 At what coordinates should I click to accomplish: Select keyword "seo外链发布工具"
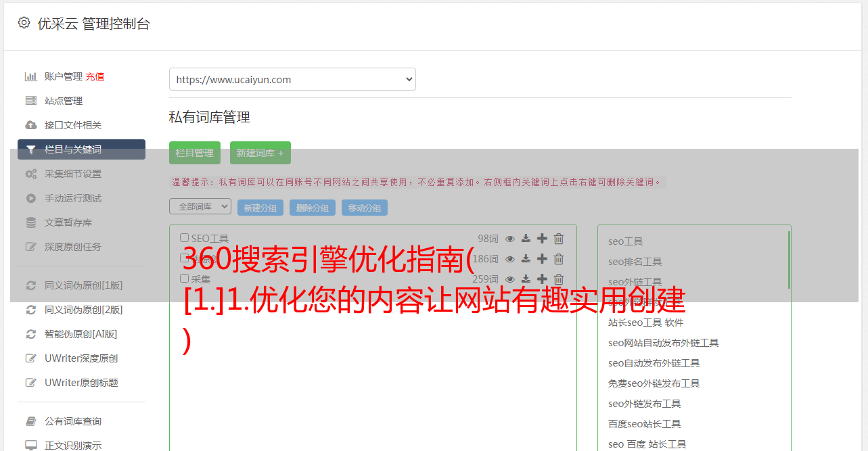[644, 404]
